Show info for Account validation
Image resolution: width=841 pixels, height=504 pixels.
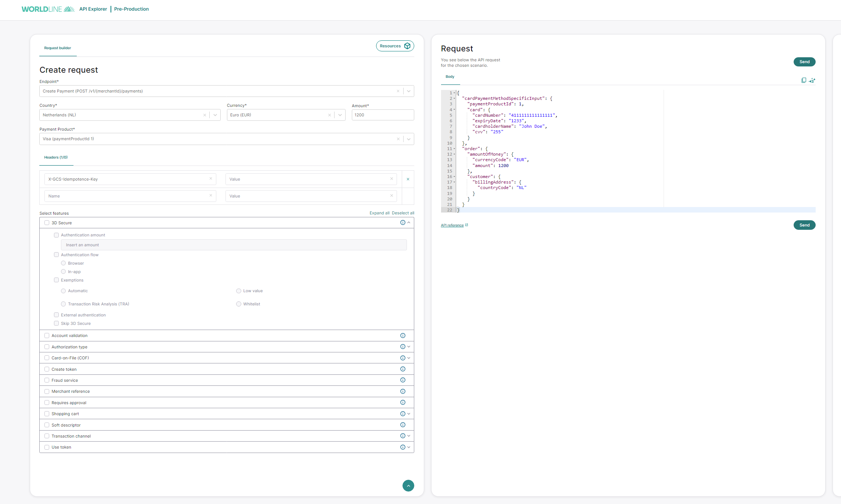403,336
